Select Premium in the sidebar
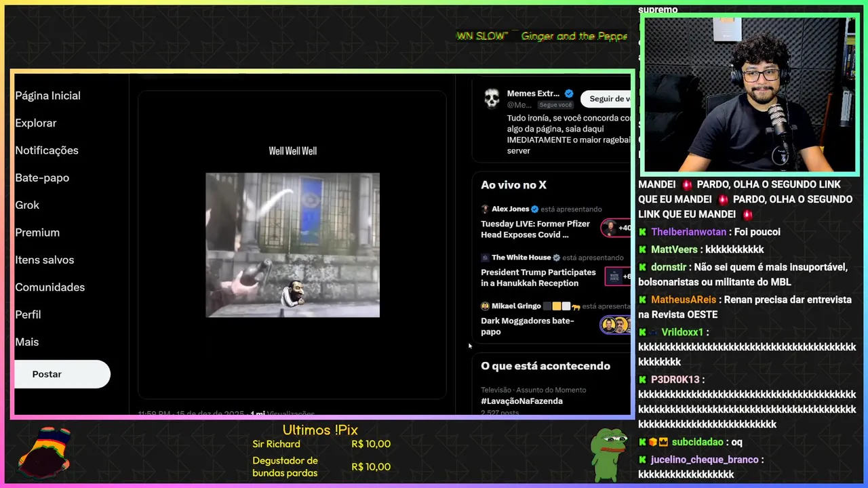This screenshot has height=488, width=868. pos(37,232)
